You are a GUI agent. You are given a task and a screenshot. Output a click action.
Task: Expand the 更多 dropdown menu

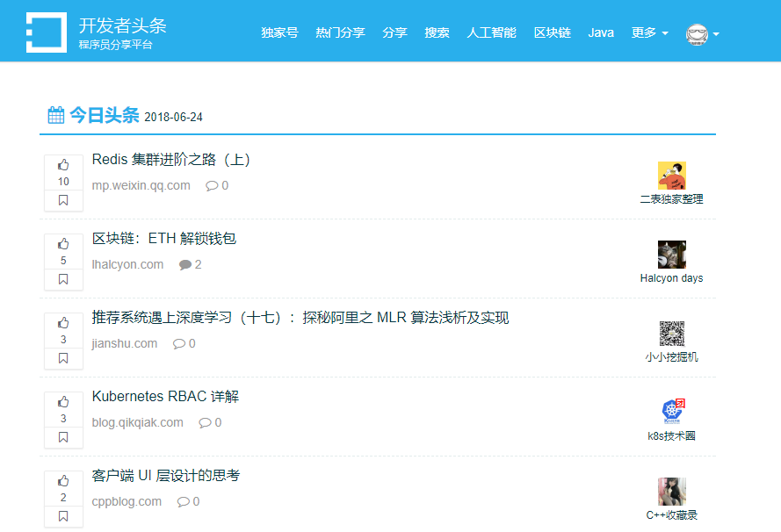(649, 32)
